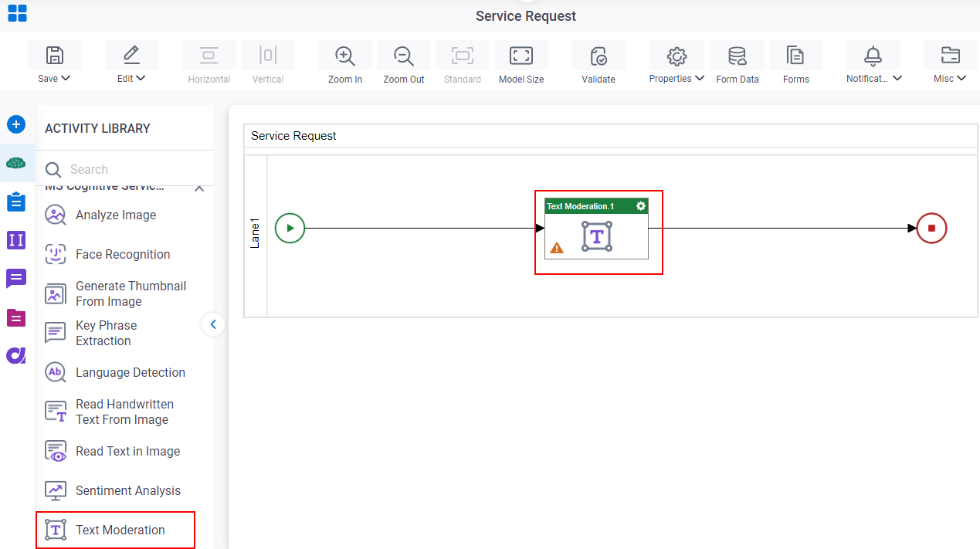Viewport: 980px width, 549px height.
Task: Click the Misc folder icon
Action: click(x=950, y=56)
